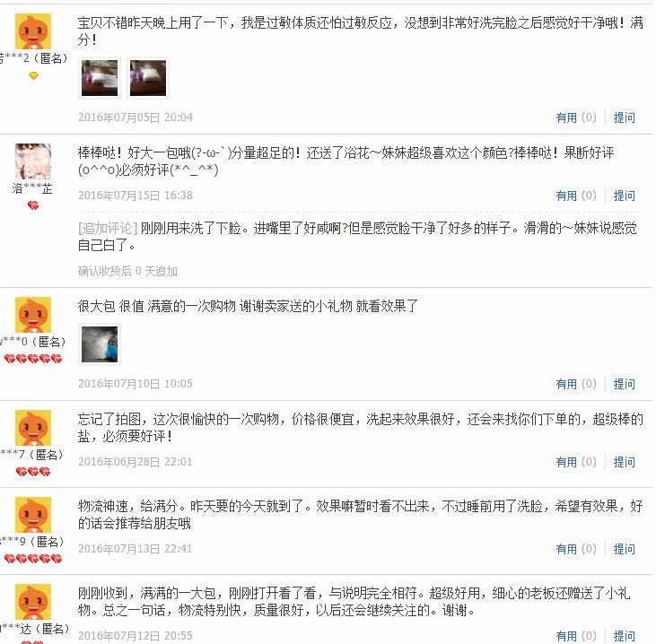Click 洛***芷's anime profile avatar
The image size is (656, 644).
[x=33, y=161]
